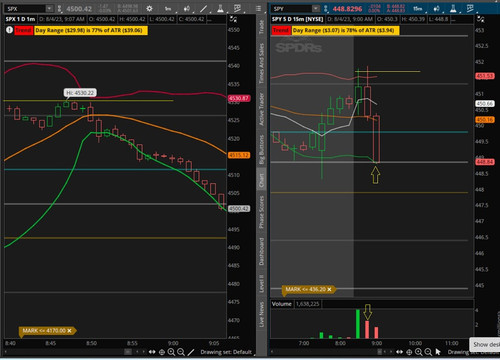Viewport: 500px width, 360px height.
Task: Select the SPX bottom drawing line tool
Action: (x=191, y=352)
